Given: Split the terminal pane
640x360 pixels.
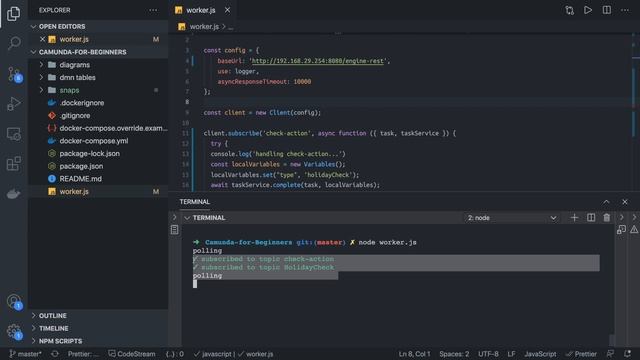Looking at the screenshot, I should point(591,218).
